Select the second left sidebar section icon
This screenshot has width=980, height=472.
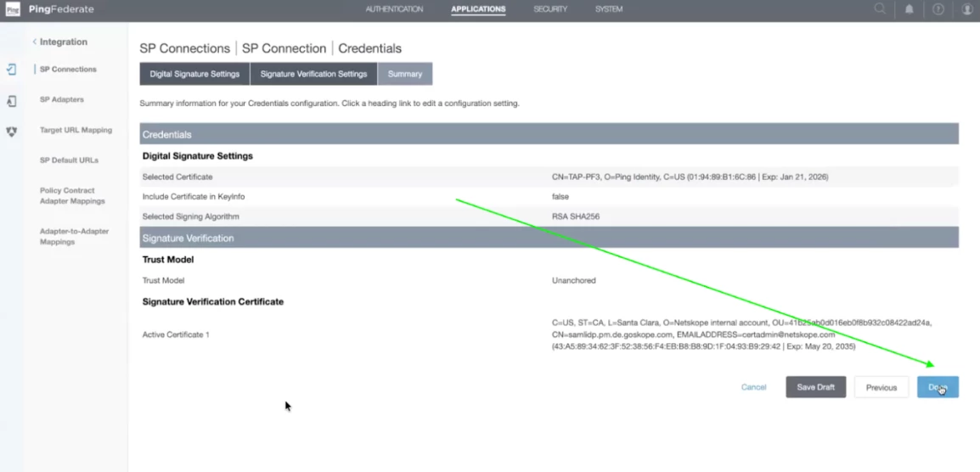point(11,101)
